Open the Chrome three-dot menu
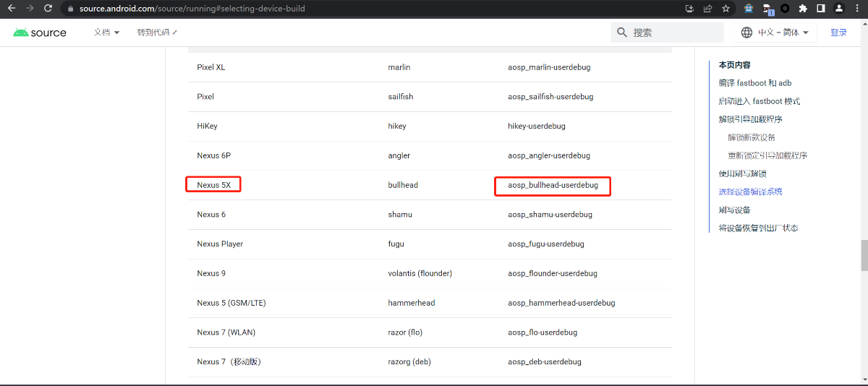This screenshot has height=386, width=868. point(857,9)
